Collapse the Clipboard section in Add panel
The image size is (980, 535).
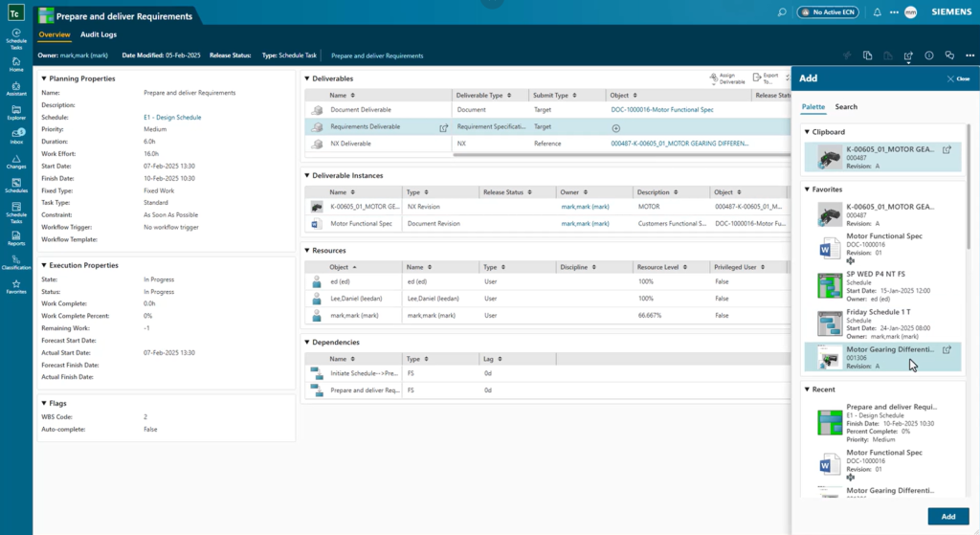tap(807, 132)
